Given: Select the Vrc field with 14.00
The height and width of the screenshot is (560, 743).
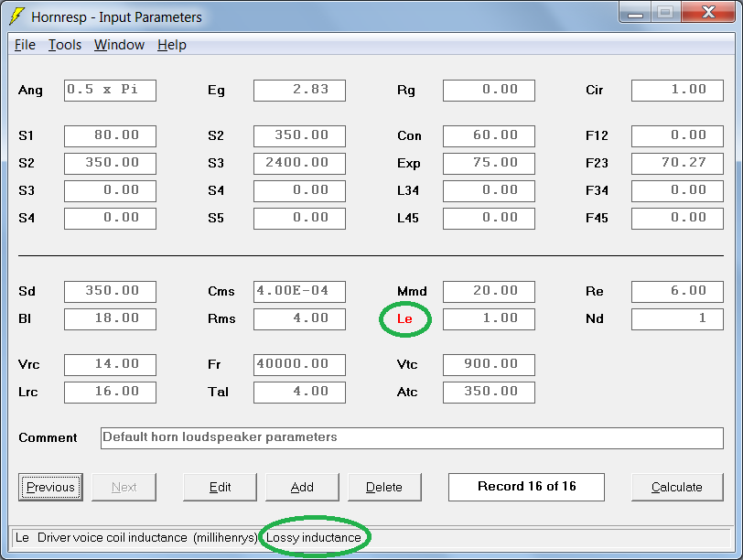Looking at the screenshot, I should pyautogui.click(x=110, y=365).
